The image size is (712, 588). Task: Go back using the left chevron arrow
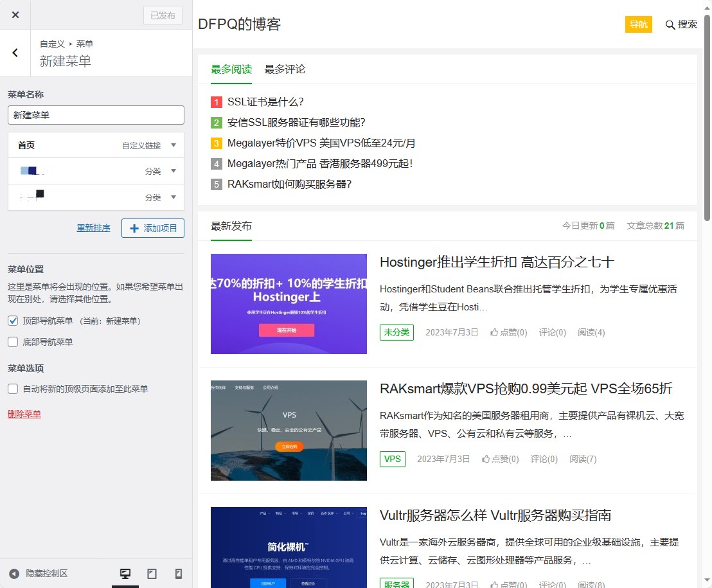pos(15,53)
